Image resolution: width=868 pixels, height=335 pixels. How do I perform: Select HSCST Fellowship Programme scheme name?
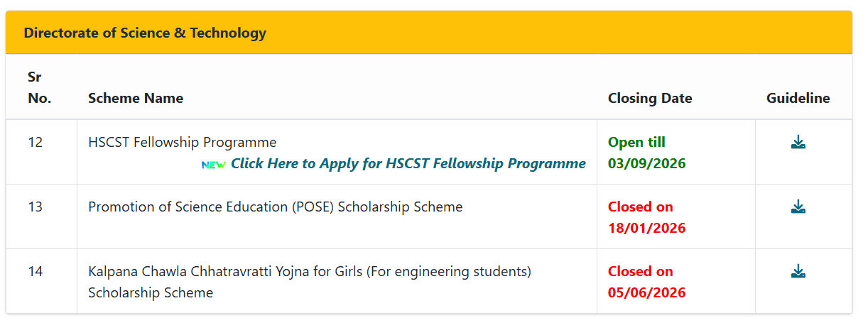click(x=183, y=143)
